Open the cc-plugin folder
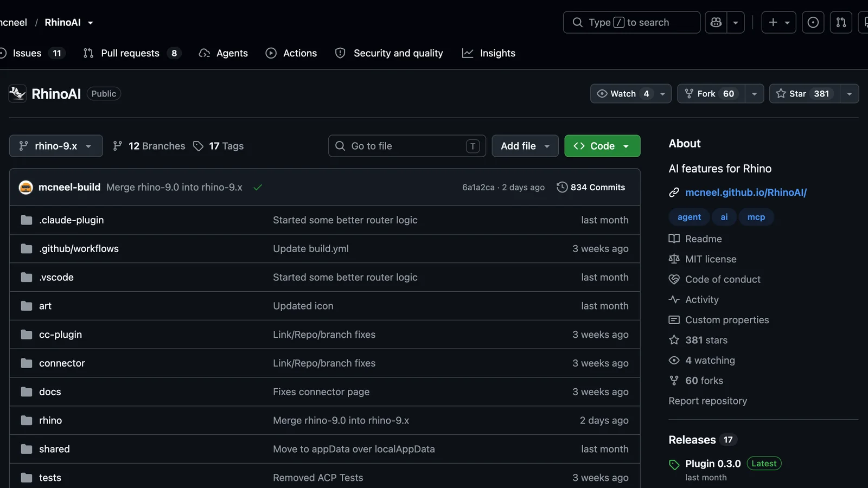The height and width of the screenshot is (488, 868). tap(60, 335)
